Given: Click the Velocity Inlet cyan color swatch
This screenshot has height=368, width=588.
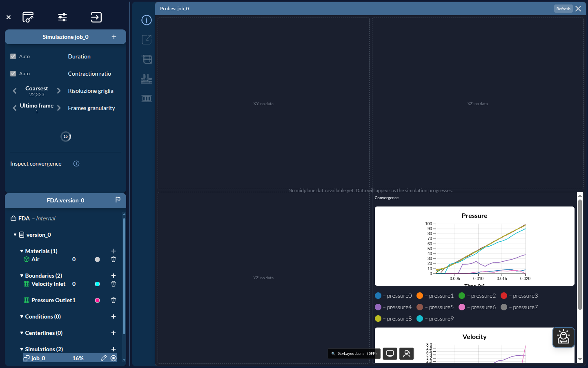Looking at the screenshot, I should click(97, 284).
